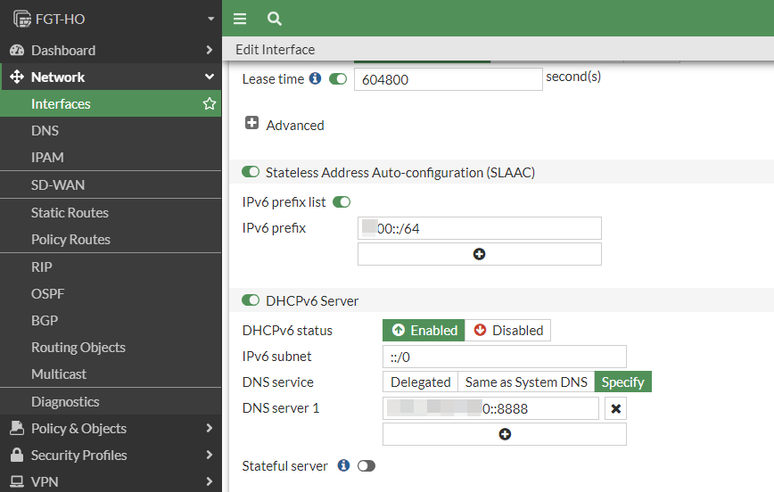Add another IPv6 prefix with plus button
Viewport: 774px width, 492px height.
pos(479,254)
